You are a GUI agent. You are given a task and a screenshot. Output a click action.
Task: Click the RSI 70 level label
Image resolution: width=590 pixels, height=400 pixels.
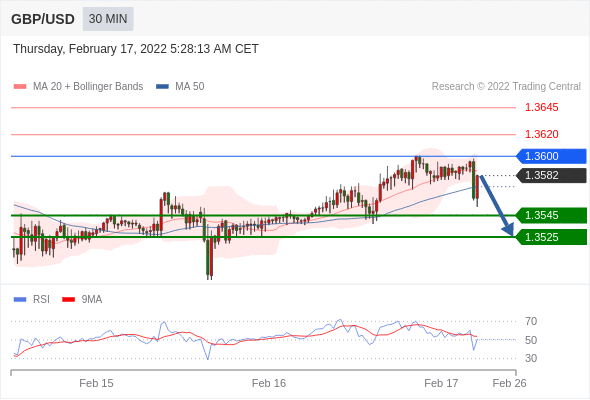tap(531, 321)
